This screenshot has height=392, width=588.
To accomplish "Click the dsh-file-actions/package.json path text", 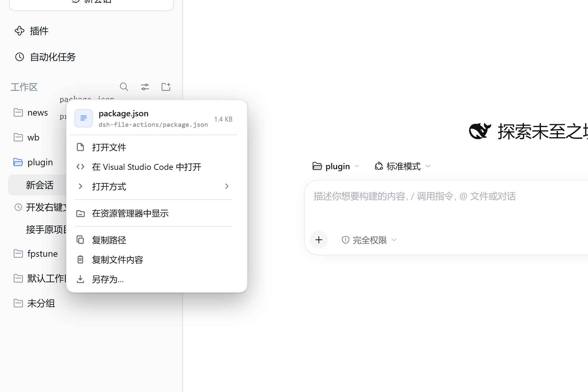I will 153,124.
